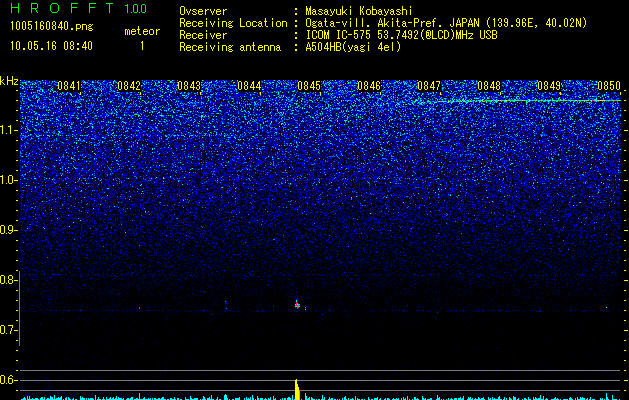Image resolution: width=629 pixels, height=400 pixels.
Task: Click the 0849 time marker
Action: 549,86
